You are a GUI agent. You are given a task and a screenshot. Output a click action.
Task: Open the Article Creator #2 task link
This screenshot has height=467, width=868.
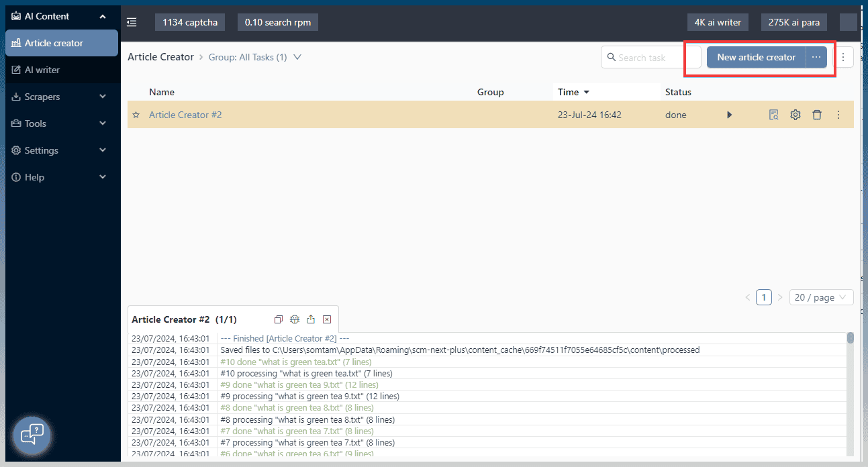click(185, 114)
